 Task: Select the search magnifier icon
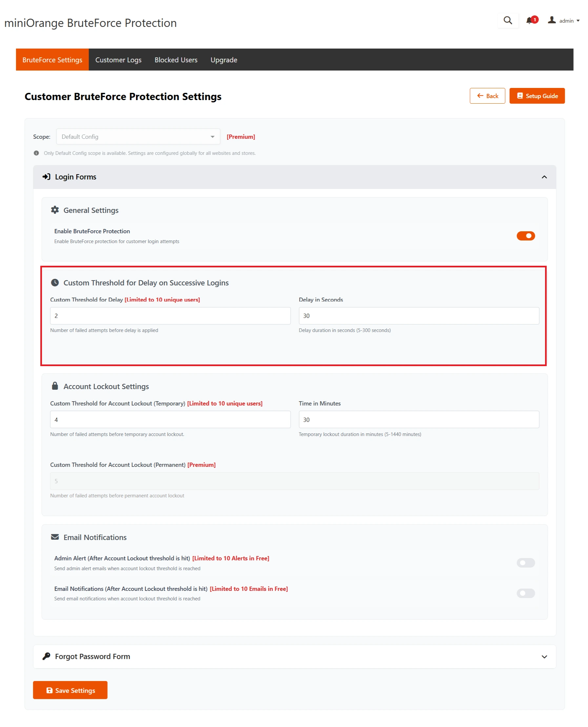[x=508, y=21]
